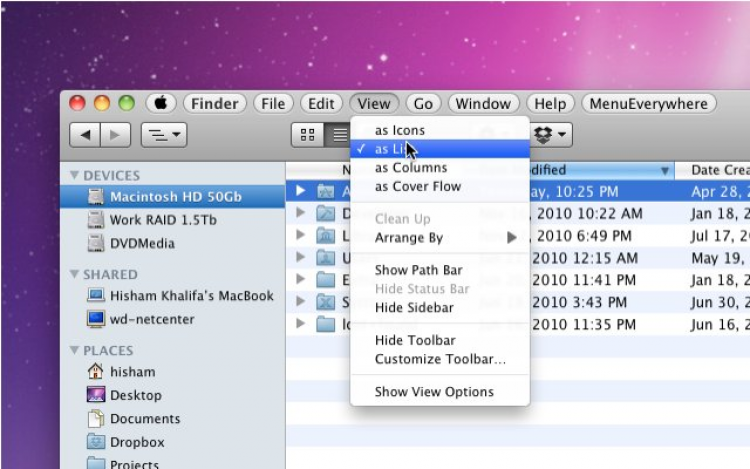Collapse the DEVICES section
Viewport: 750px width, 469px height.
(74, 175)
